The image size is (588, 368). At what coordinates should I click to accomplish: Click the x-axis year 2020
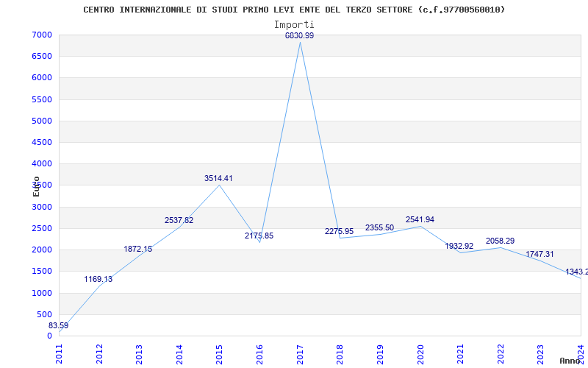pos(420,355)
